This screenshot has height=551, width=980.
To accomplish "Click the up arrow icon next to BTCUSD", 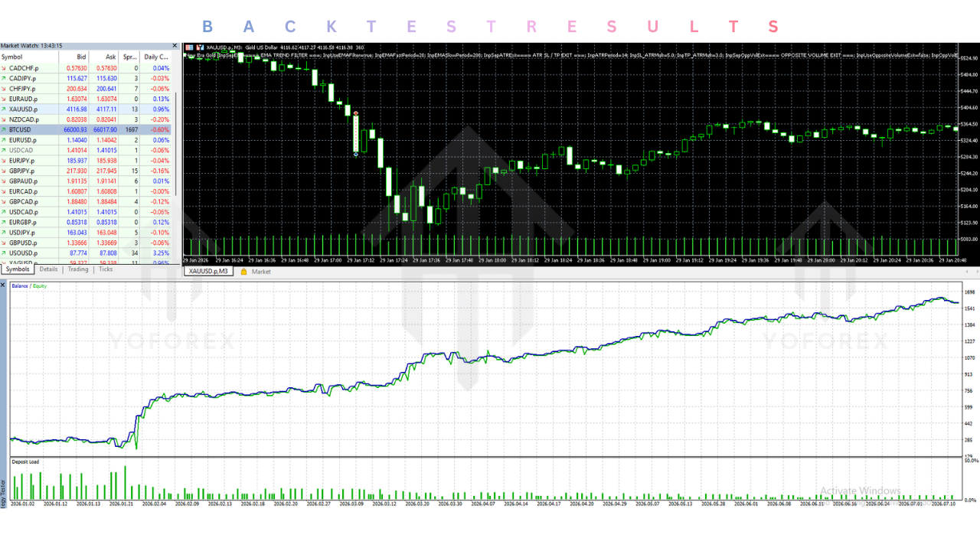I will pyautogui.click(x=5, y=130).
